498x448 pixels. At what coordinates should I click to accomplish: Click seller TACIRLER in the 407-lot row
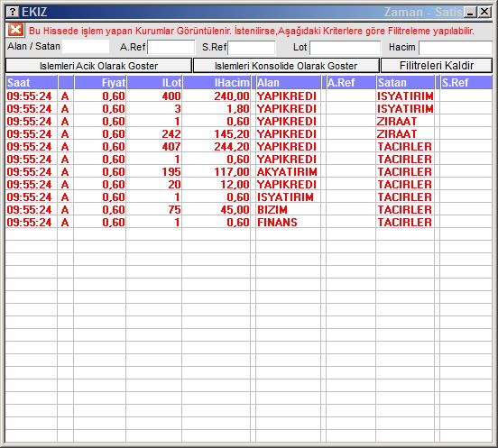404,147
